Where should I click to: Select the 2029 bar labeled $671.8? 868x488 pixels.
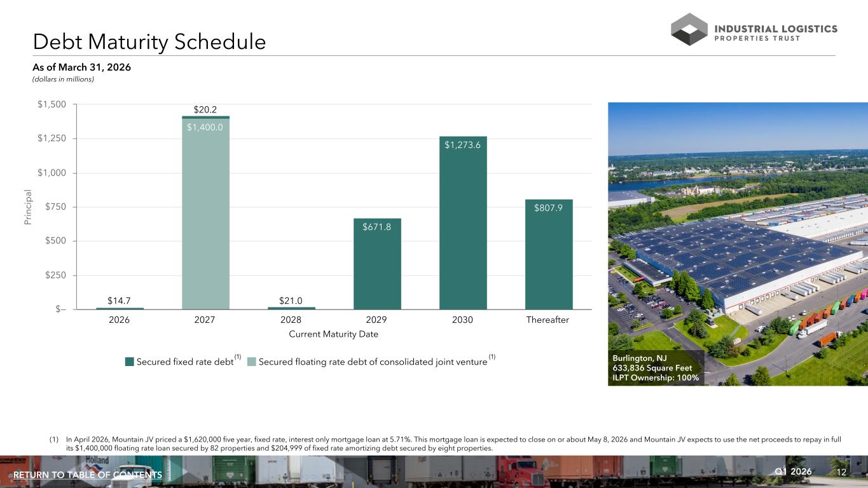click(x=377, y=264)
